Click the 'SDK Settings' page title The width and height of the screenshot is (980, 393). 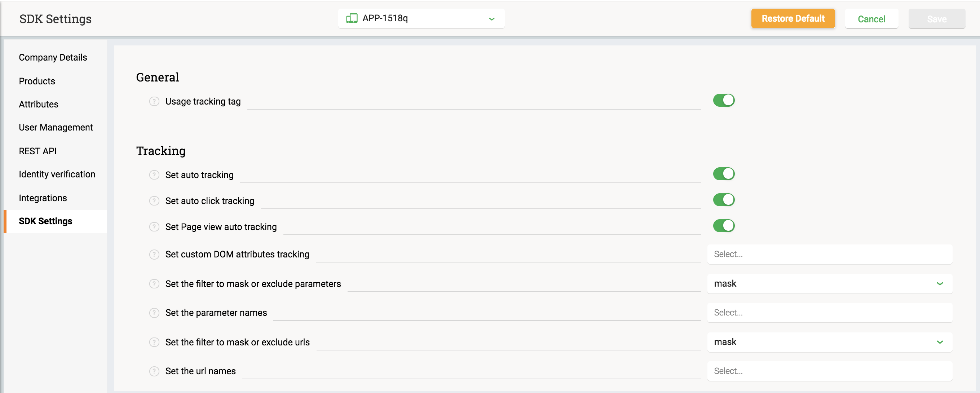pyautogui.click(x=56, y=19)
